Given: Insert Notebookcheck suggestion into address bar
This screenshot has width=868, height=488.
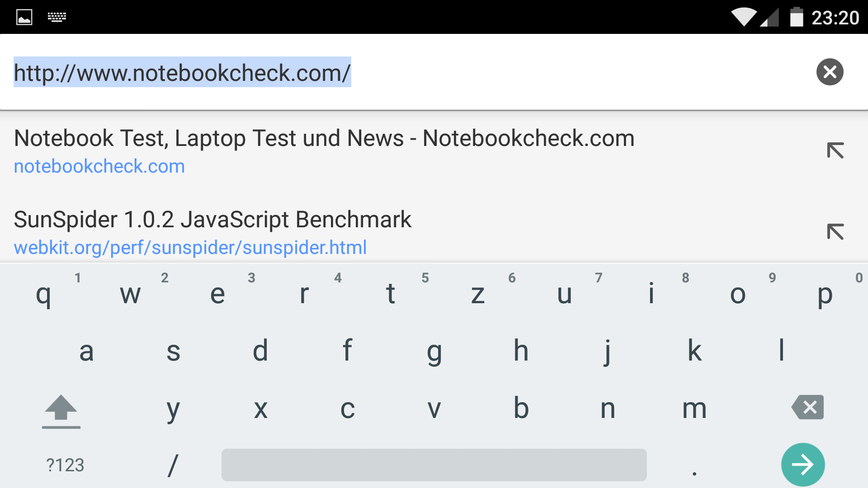Looking at the screenshot, I should pyautogui.click(x=835, y=150).
